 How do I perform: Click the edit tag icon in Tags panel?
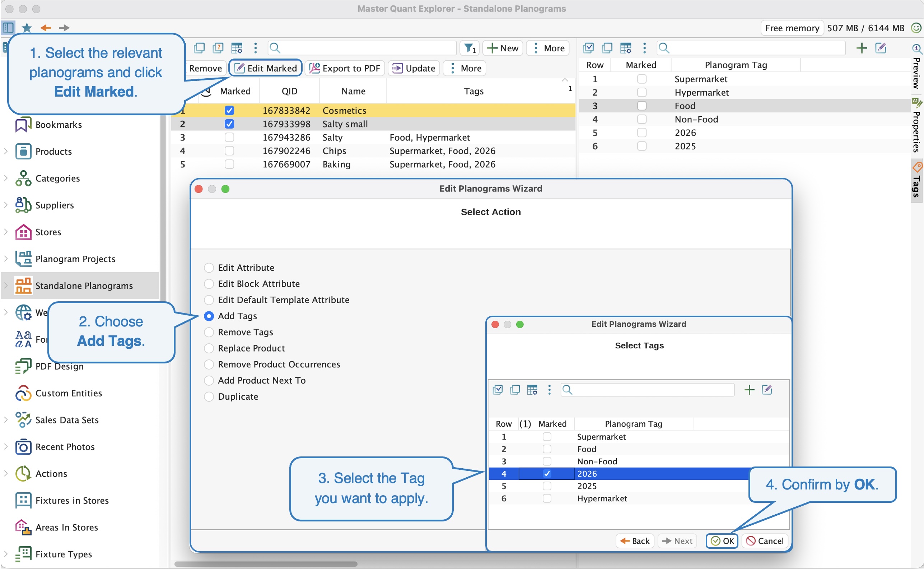[x=881, y=48]
